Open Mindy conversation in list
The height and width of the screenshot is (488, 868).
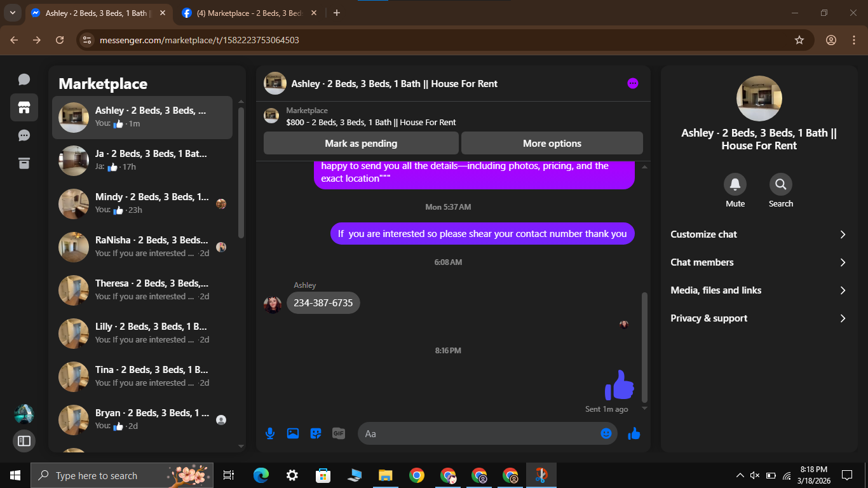(x=142, y=203)
